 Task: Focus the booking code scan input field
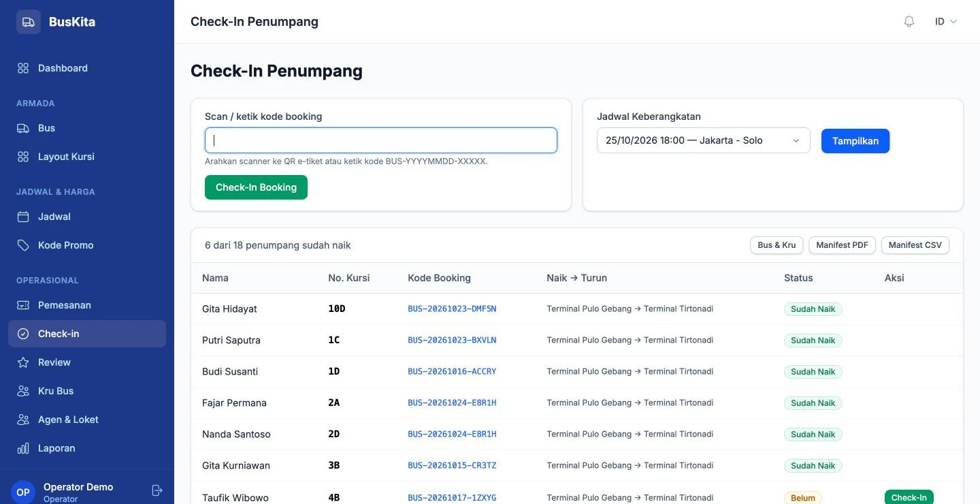pyautogui.click(x=381, y=140)
